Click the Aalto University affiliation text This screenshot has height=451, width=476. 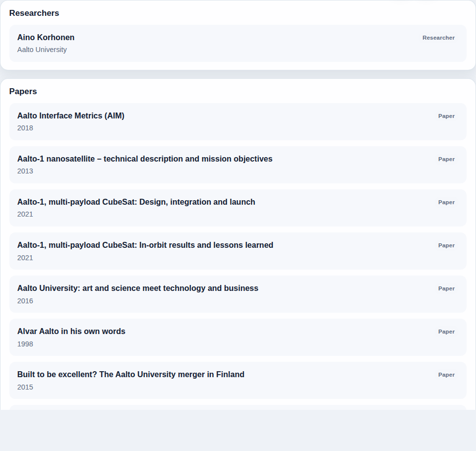42,50
